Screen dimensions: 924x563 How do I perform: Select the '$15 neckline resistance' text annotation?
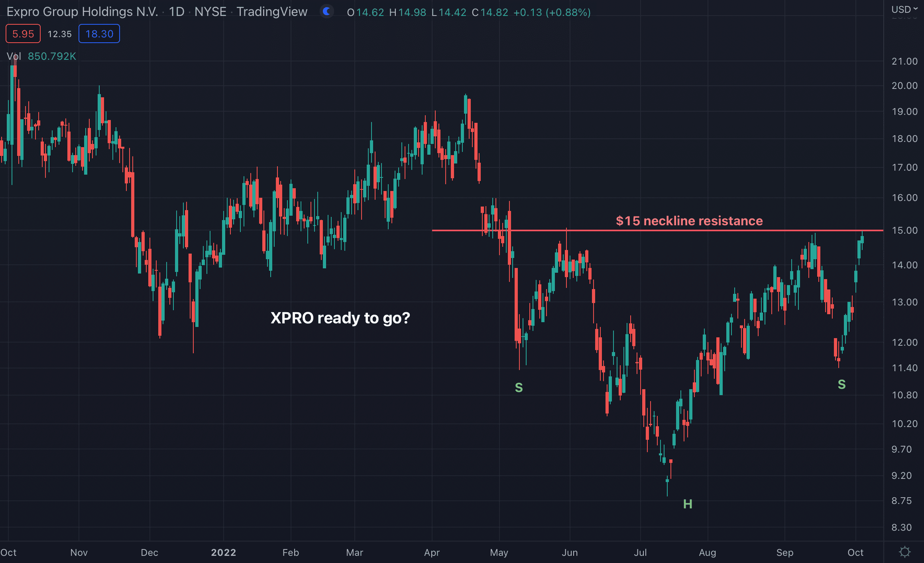689,221
